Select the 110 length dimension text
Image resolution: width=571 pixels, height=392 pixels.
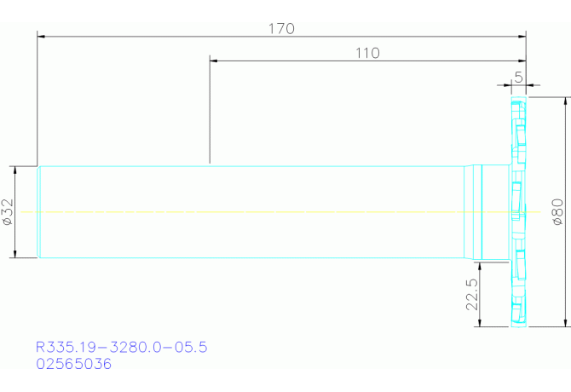(367, 53)
